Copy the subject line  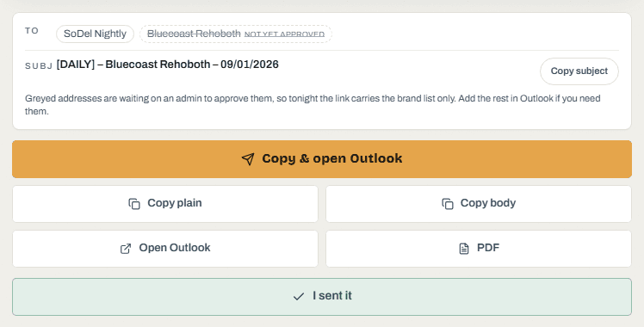579,71
